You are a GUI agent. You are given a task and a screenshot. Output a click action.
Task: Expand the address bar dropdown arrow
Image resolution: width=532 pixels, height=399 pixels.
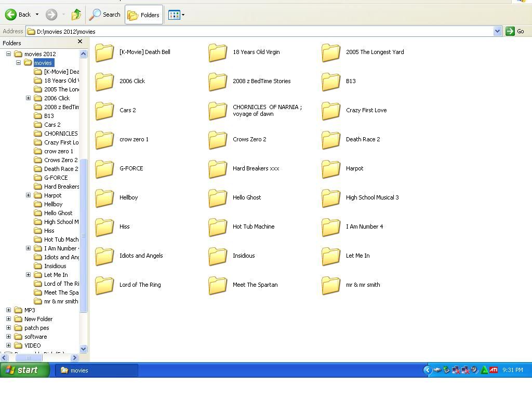[497, 32]
